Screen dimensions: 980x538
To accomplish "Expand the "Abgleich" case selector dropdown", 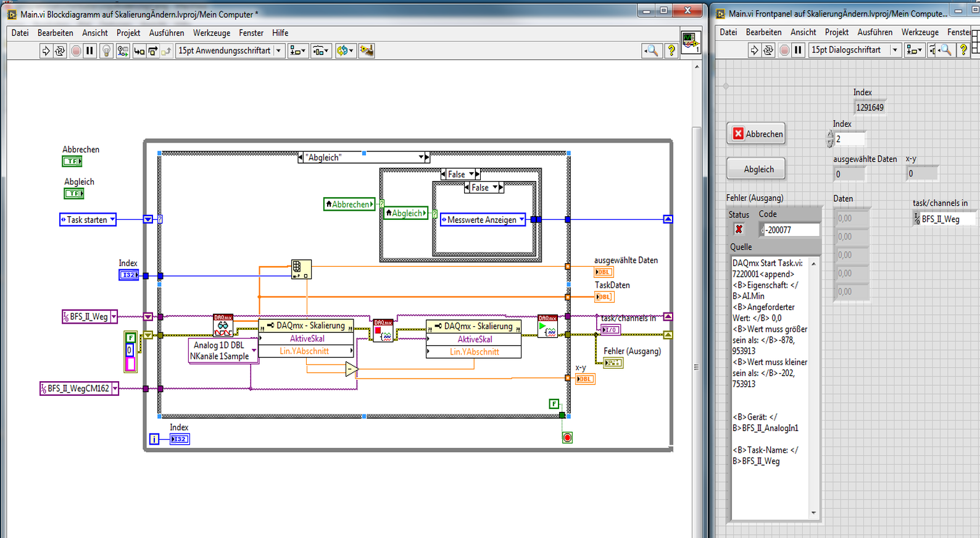I will coord(421,158).
